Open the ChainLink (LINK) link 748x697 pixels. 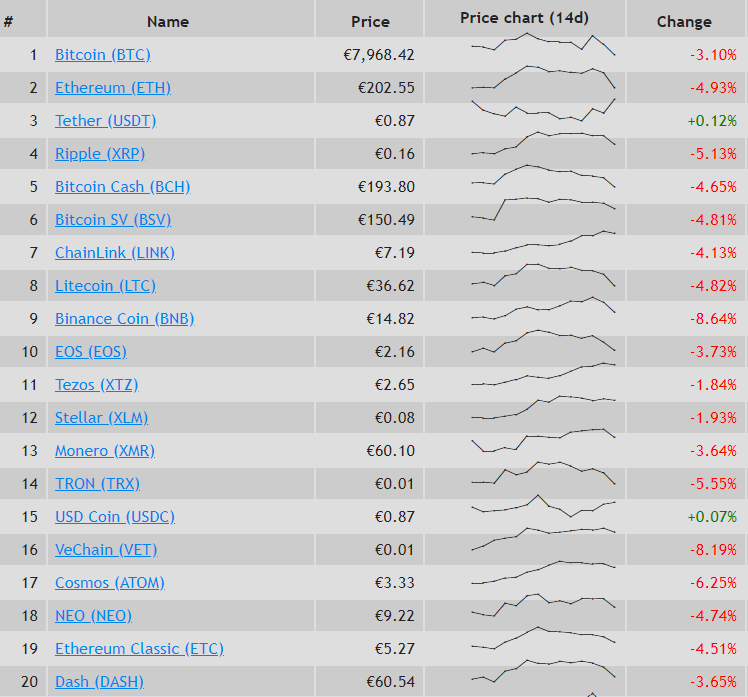(x=114, y=252)
